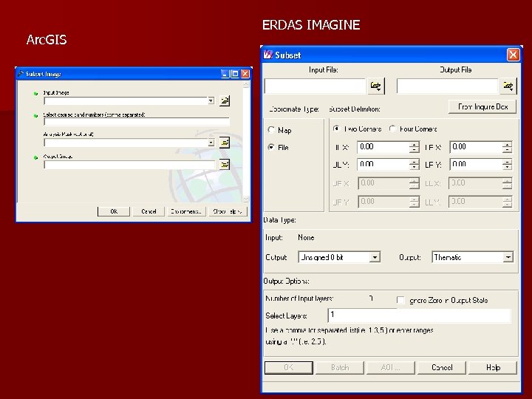Click OK in the ERDAS Subset dialog
The width and height of the screenshot is (532, 399).
click(289, 368)
